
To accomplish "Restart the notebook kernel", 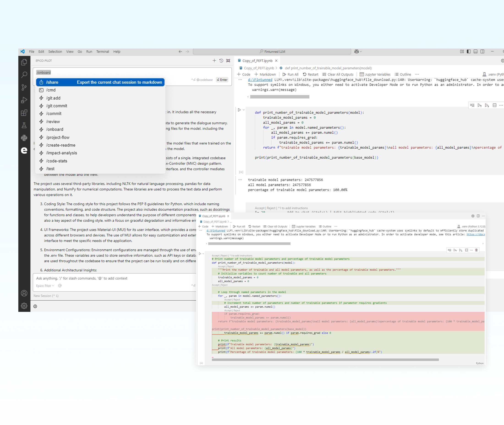I will pyautogui.click(x=310, y=74).
